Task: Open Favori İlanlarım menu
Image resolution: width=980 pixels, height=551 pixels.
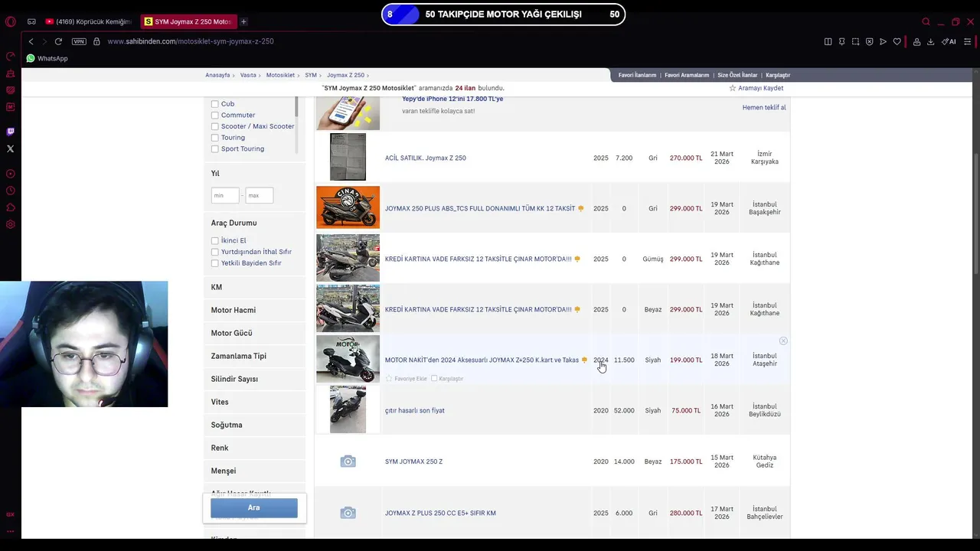Action: [637, 75]
